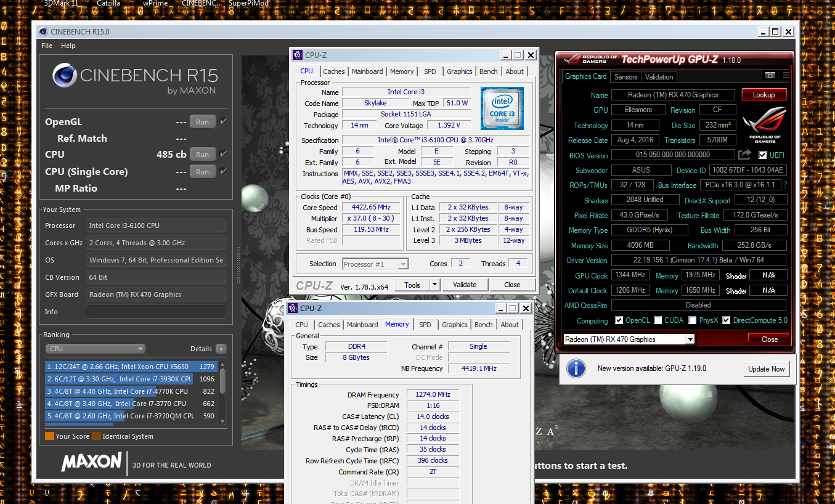This screenshot has height=504, width=835.
Task: Click the MAXON logo at the bottom
Action: tap(91, 461)
